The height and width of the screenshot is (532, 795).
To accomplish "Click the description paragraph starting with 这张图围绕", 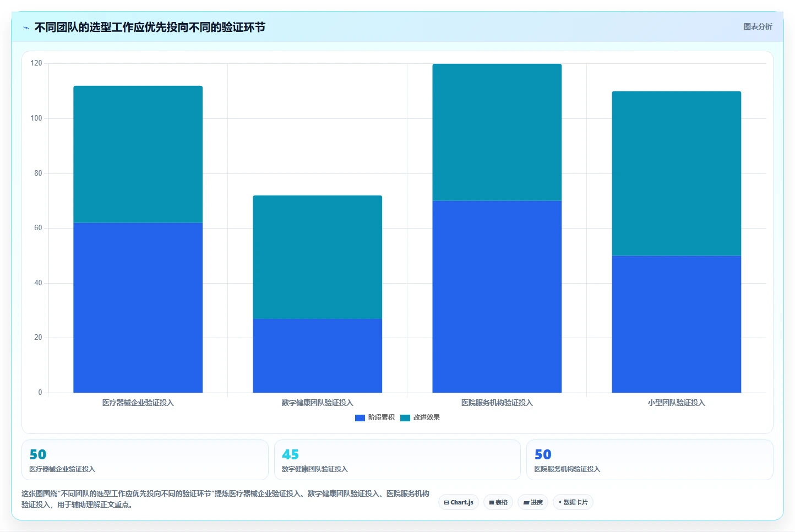I will coord(226,499).
